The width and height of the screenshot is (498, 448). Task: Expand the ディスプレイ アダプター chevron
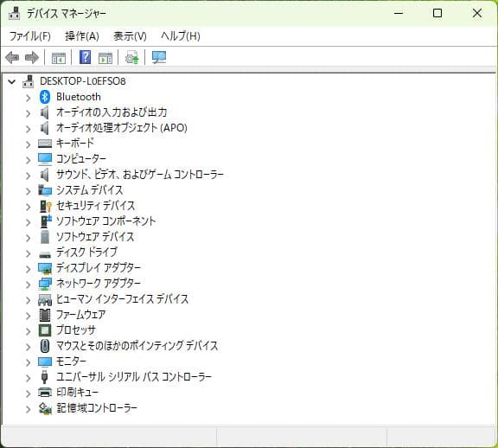click(x=29, y=269)
